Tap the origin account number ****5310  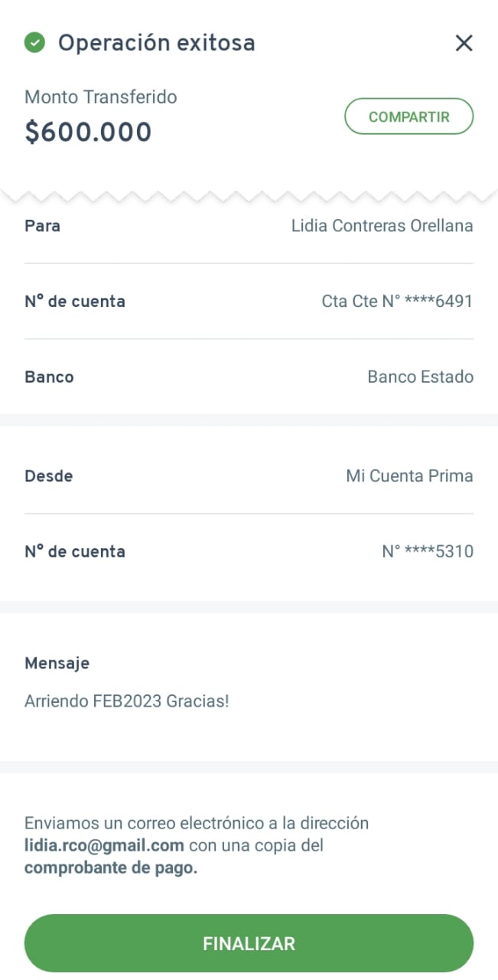point(428,551)
